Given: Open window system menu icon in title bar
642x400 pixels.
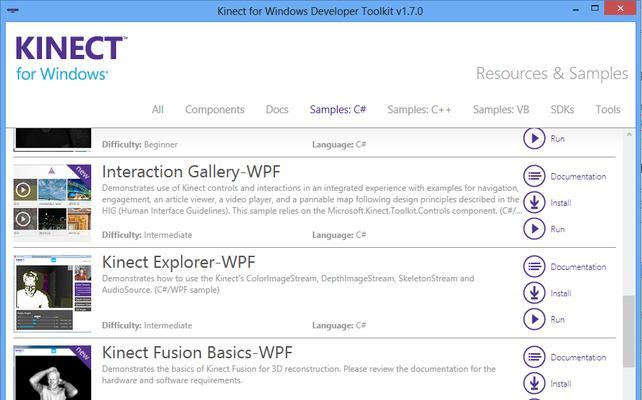Looking at the screenshot, I should coord(13,10).
